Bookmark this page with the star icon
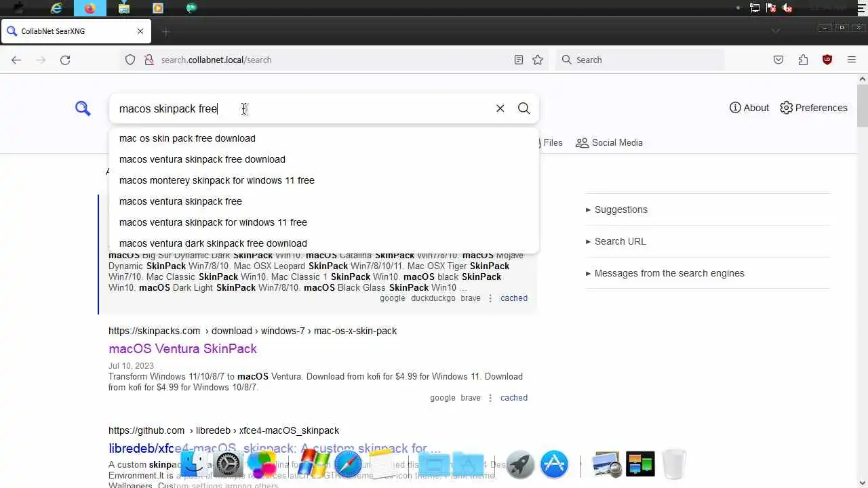 coord(538,60)
